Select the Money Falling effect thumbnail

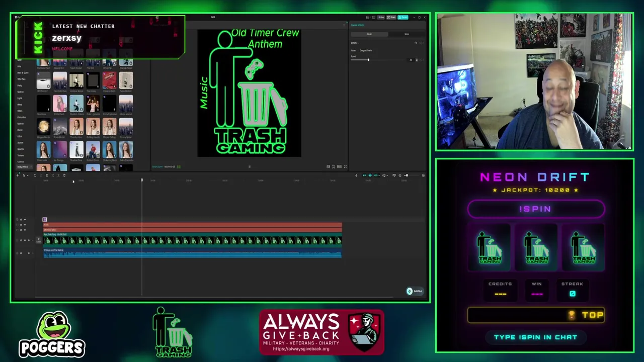pos(109,126)
